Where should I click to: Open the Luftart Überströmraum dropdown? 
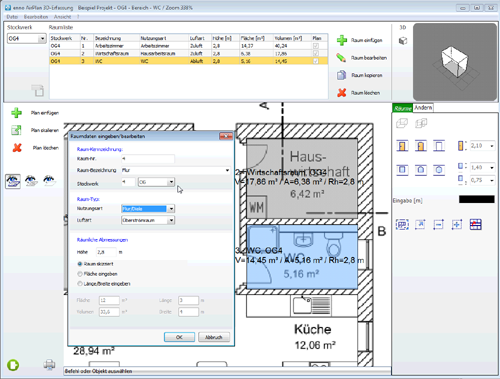171,220
